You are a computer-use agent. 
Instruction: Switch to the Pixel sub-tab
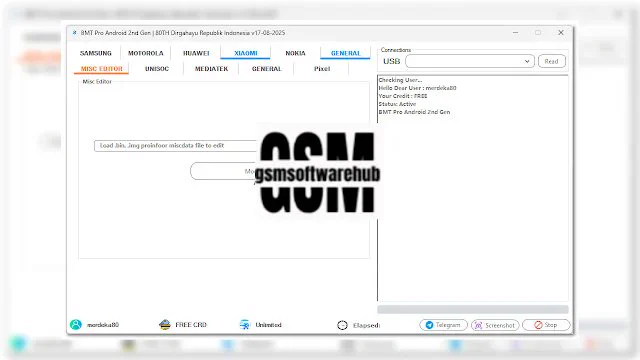(322, 69)
